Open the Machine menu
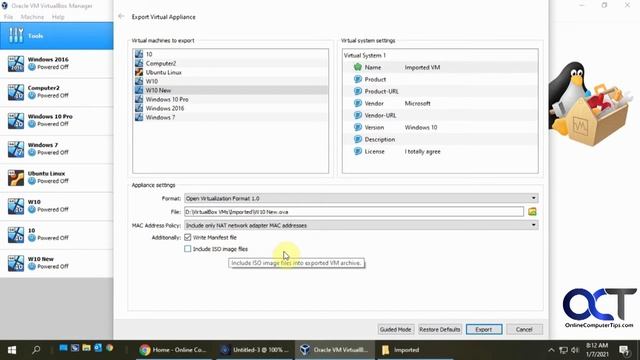 pos(32,17)
